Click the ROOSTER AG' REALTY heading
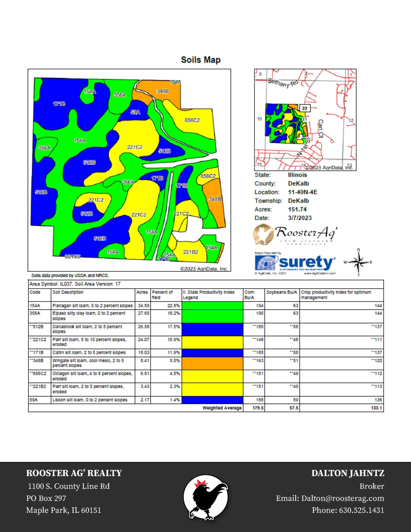This screenshot has width=411, height=532. [74, 473]
